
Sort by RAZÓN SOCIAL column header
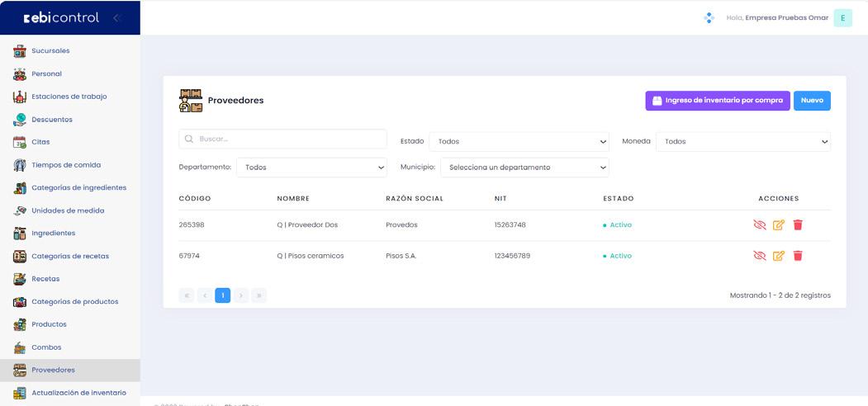pyautogui.click(x=415, y=199)
